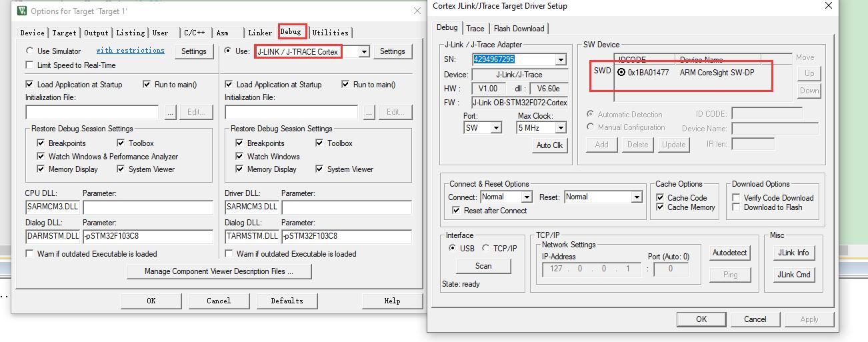Click Autodetect network button
868x342 pixels.
731,253
